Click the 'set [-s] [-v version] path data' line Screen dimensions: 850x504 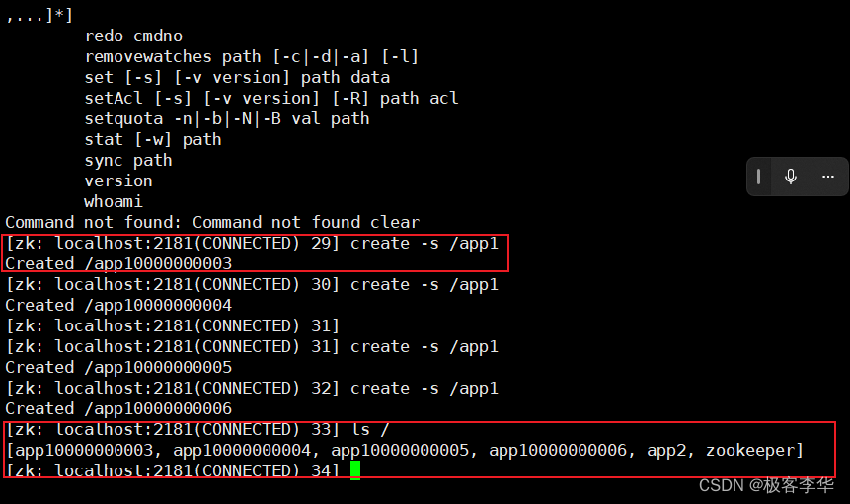(237, 77)
